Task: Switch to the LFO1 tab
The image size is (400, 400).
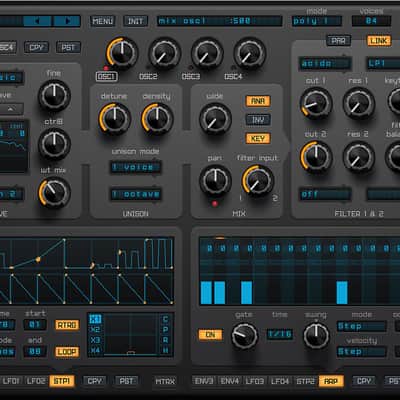Action: pos(12,381)
